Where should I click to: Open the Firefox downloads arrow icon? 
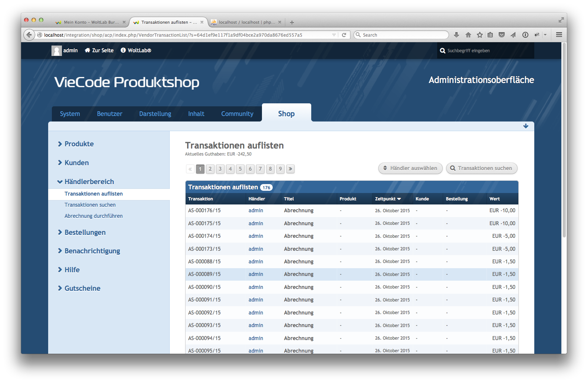tap(456, 35)
